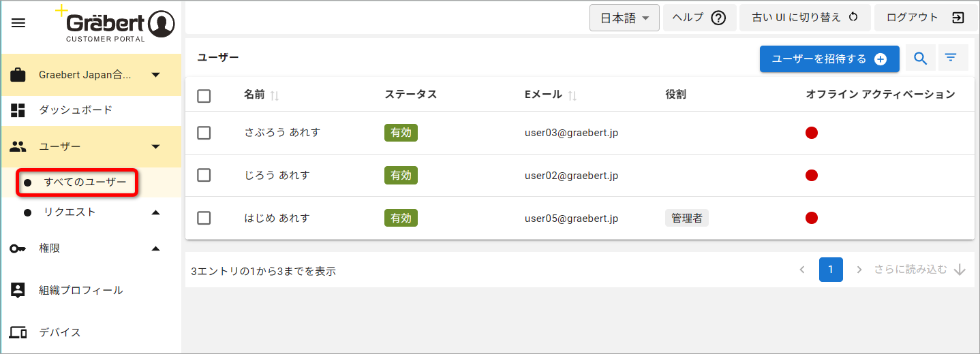Click the ユーザーを招待する button
Image resolution: width=980 pixels, height=354 pixels.
[829, 59]
